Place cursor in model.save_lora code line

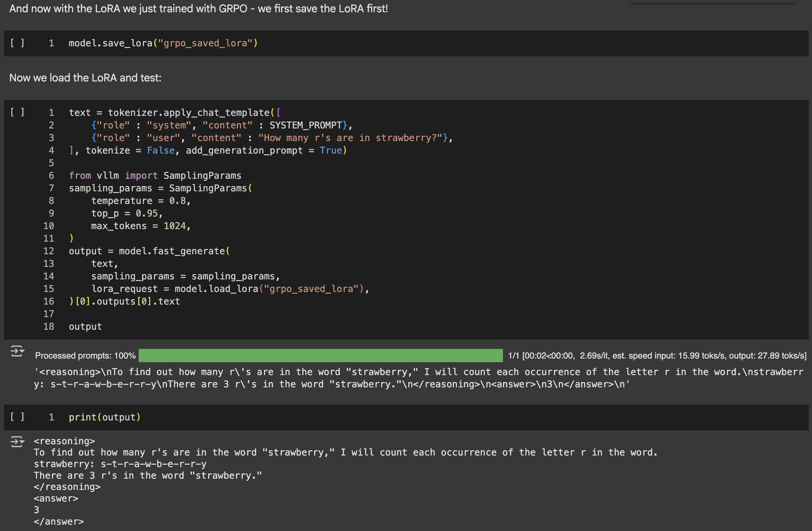point(163,43)
